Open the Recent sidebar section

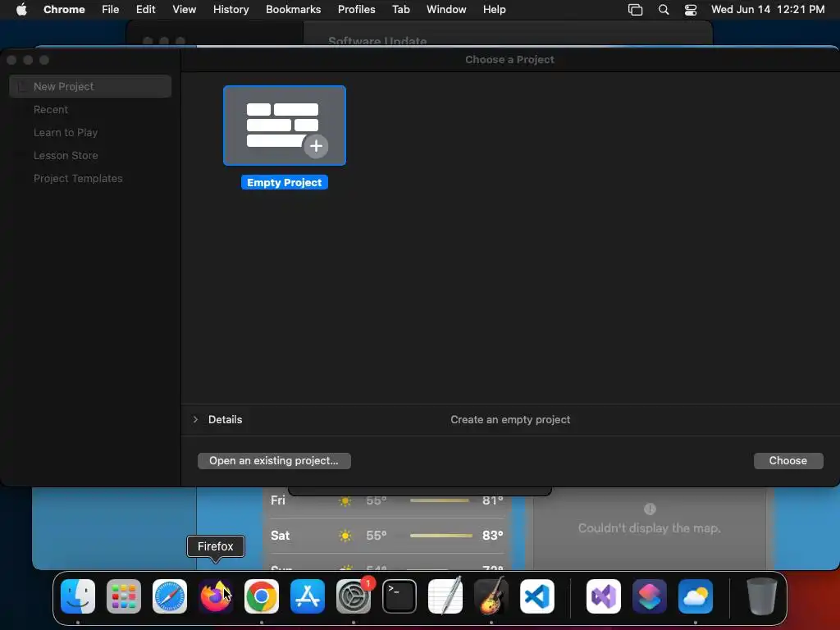point(51,109)
